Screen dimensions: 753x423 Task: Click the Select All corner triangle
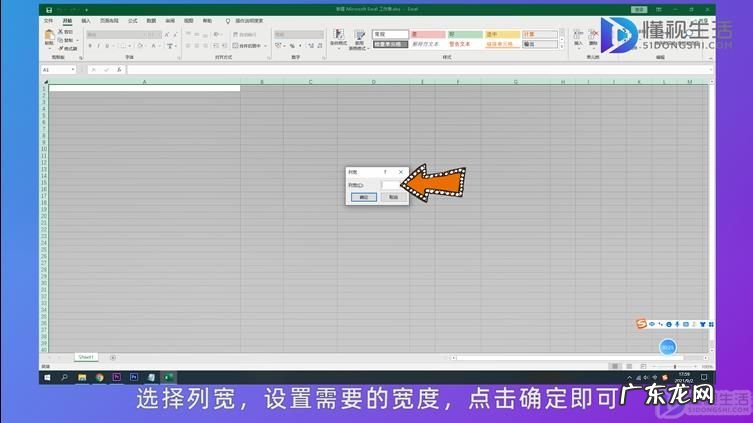click(x=46, y=82)
